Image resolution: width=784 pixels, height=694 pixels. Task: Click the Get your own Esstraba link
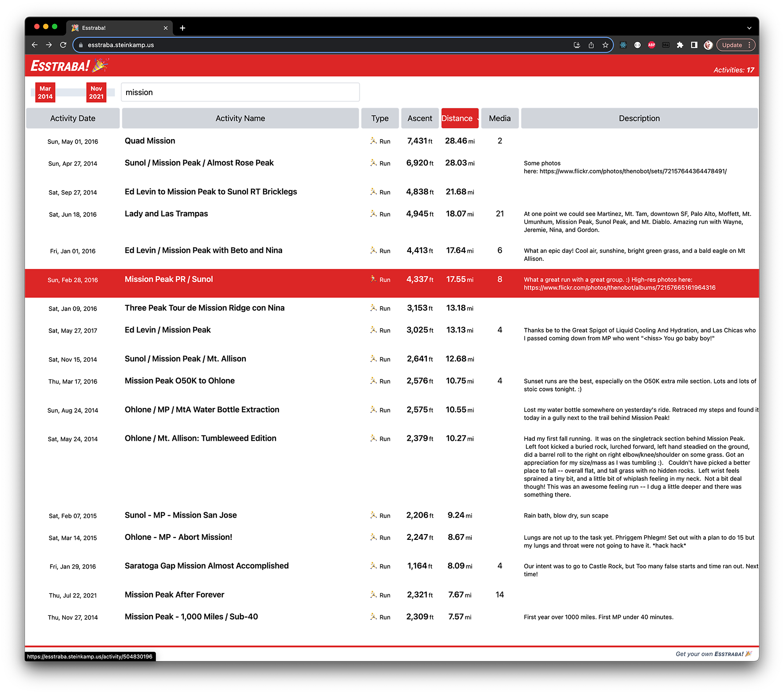713,654
